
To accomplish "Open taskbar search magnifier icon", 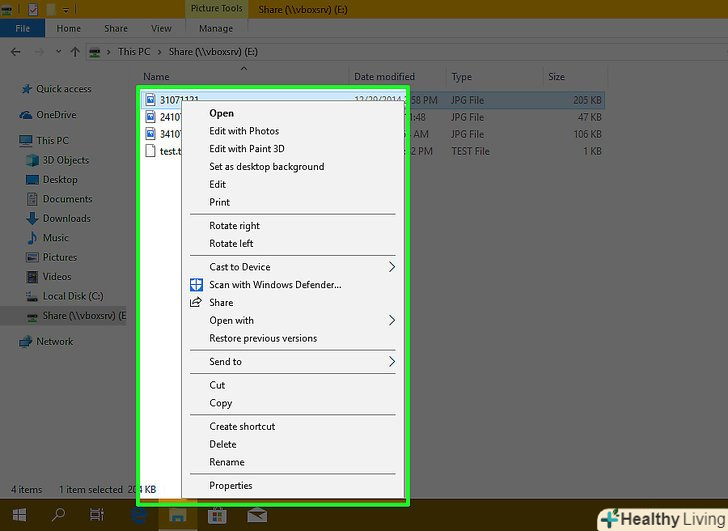I will pyautogui.click(x=58, y=516).
